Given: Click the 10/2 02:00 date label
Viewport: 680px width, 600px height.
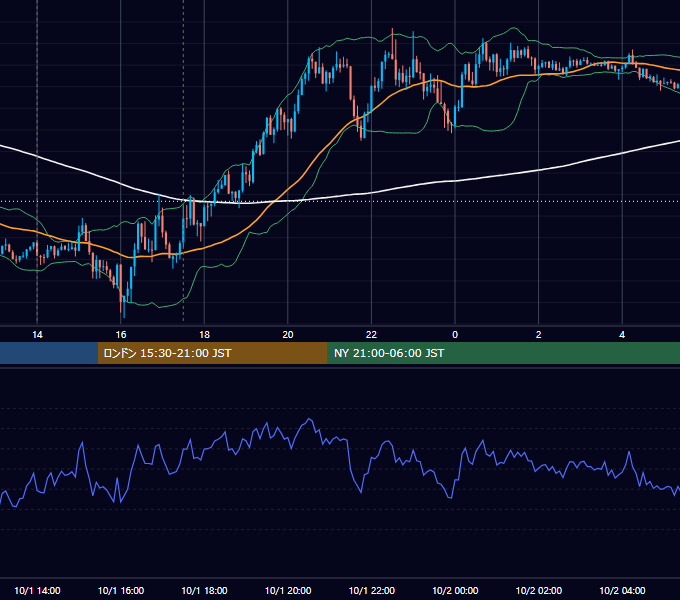Looking at the screenshot, I should [539, 590].
